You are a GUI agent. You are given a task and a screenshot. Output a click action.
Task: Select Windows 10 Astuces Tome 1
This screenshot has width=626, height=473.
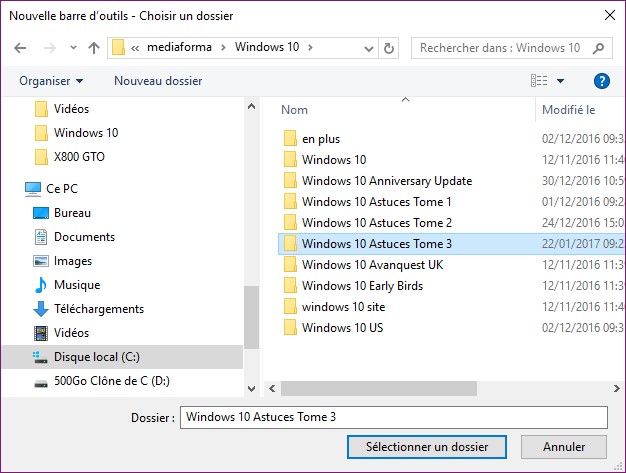(x=376, y=202)
